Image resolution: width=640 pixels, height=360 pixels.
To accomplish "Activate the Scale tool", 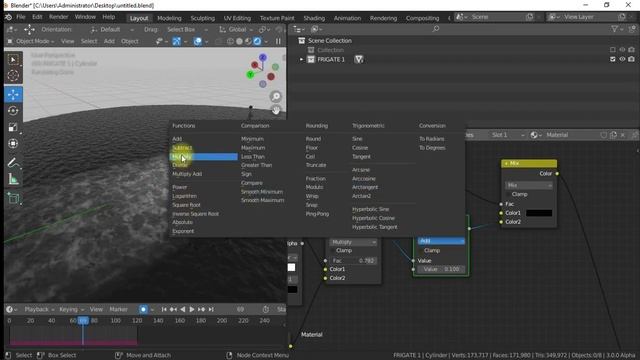I will [x=13, y=127].
